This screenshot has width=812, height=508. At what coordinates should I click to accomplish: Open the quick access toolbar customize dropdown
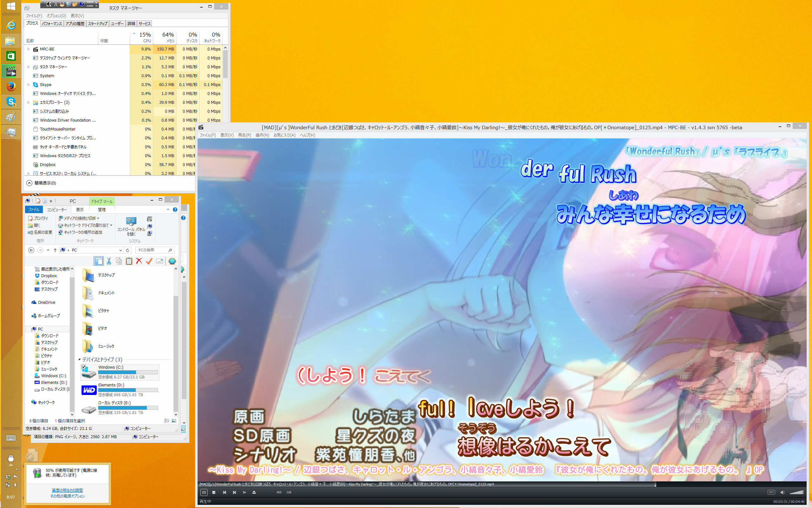(51, 201)
